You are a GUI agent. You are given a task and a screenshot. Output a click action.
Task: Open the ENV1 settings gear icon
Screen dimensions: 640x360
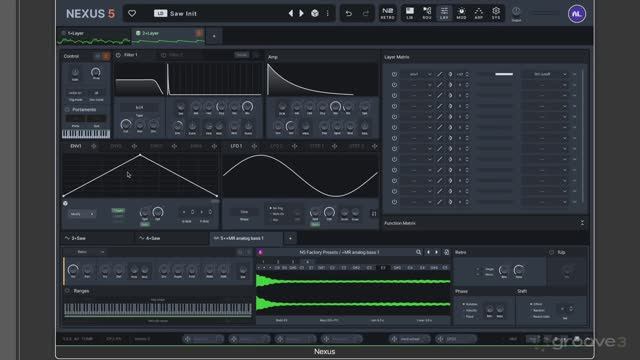pyautogui.click(x=65, y=203)
